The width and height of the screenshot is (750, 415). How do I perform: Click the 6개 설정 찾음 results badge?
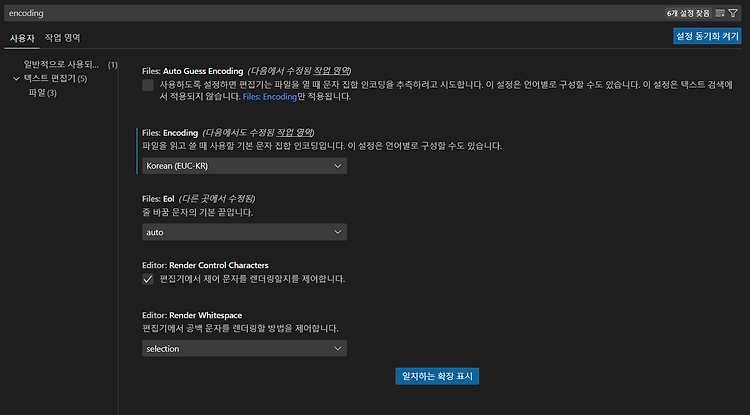point(689,13)
